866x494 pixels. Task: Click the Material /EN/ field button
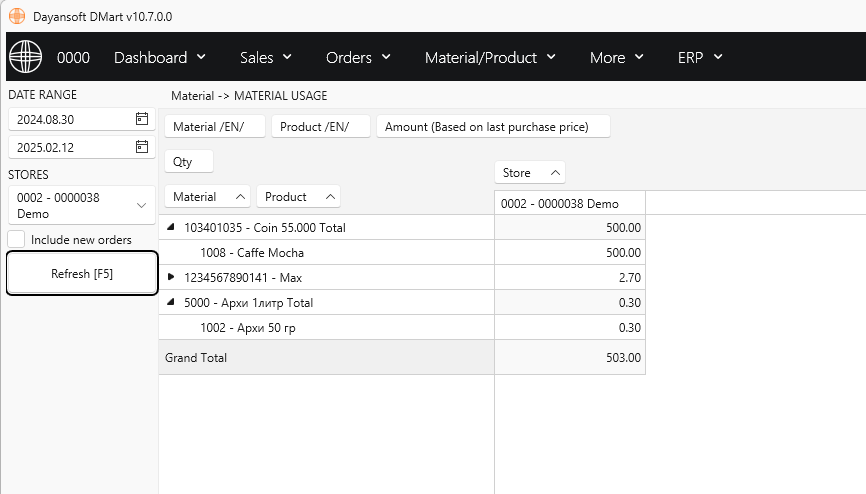pos(215,127)
